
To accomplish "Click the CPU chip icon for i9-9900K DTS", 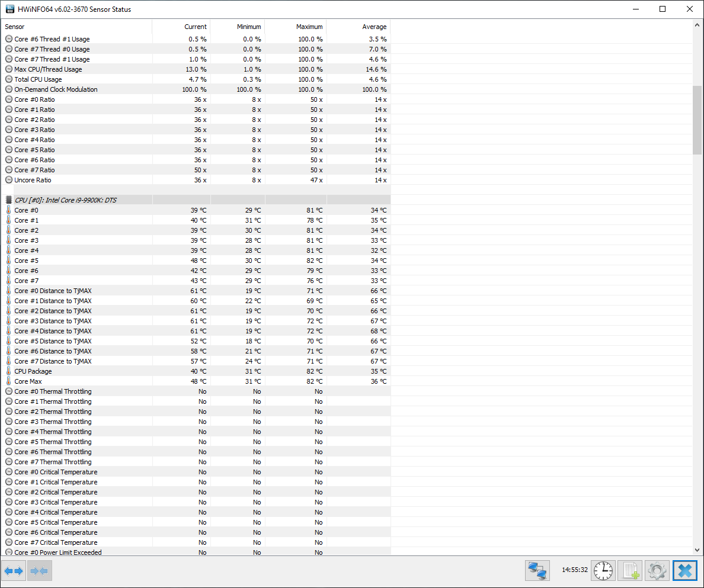I will [x=8, y=200].
